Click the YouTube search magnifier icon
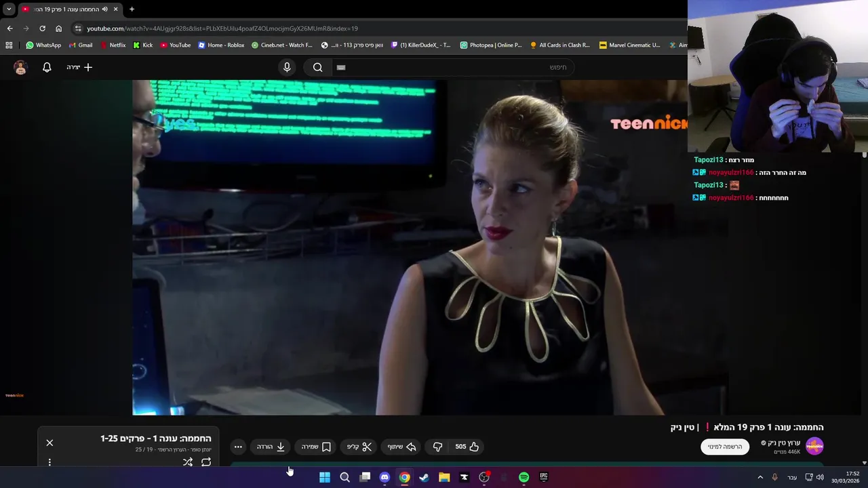 (317, 67)
